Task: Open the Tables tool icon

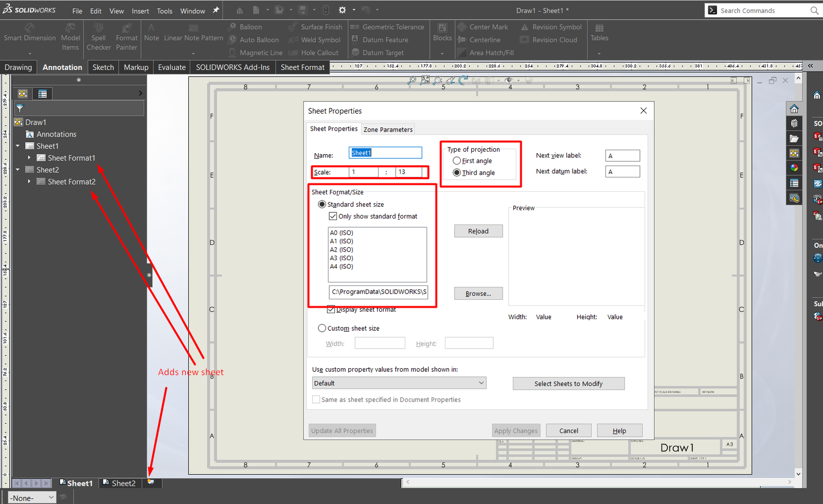Action: click(x=599, y=28)
